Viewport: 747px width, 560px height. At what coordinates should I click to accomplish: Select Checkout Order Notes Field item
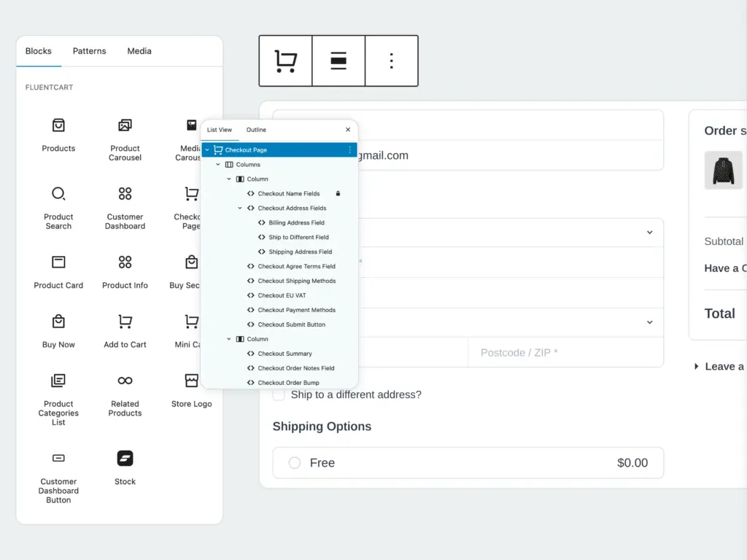[279, 368]
